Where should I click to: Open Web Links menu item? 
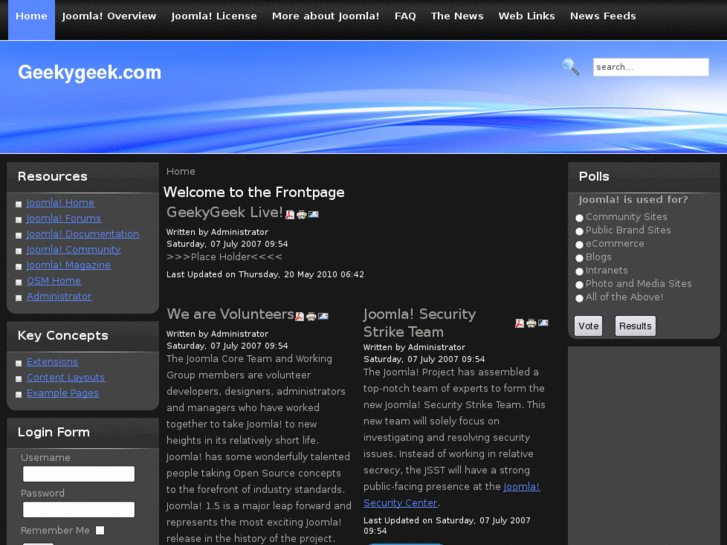(x=527, y=16)
